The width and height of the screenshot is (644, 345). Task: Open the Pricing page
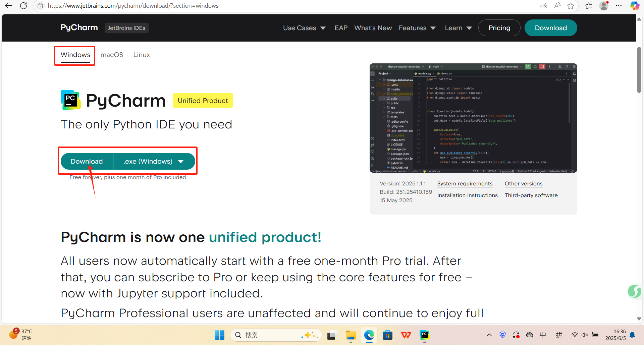click(x=499, y=28)
